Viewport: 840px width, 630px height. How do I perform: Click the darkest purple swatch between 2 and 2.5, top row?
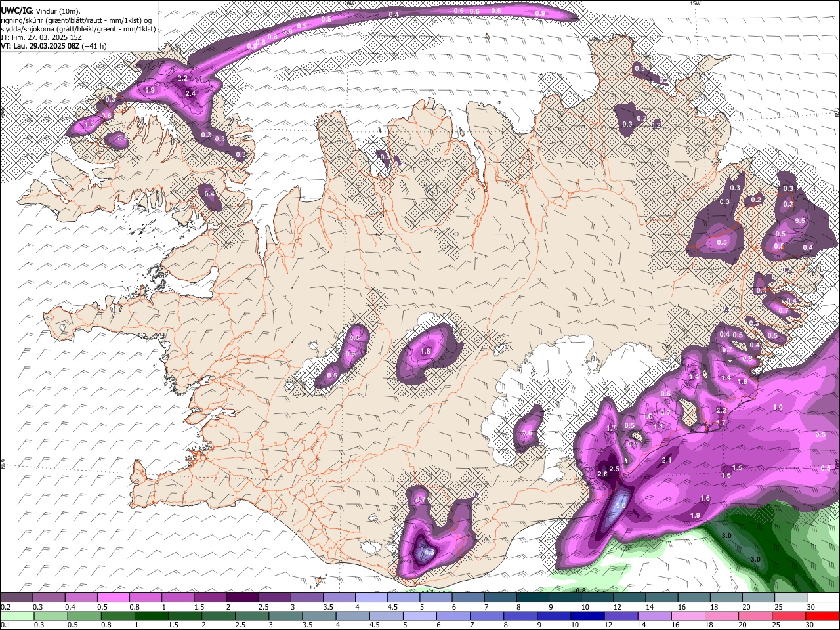pos(241,597)
